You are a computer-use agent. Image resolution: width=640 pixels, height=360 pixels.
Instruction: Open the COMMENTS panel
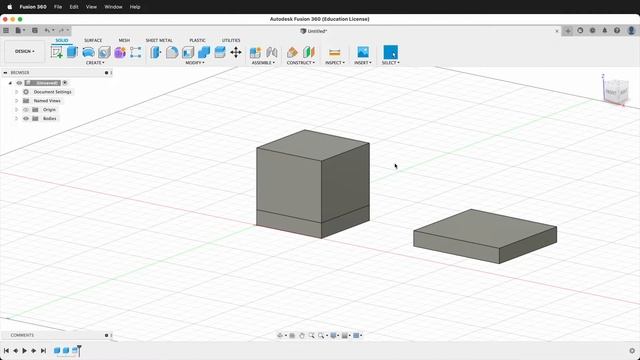coord(22,335)
